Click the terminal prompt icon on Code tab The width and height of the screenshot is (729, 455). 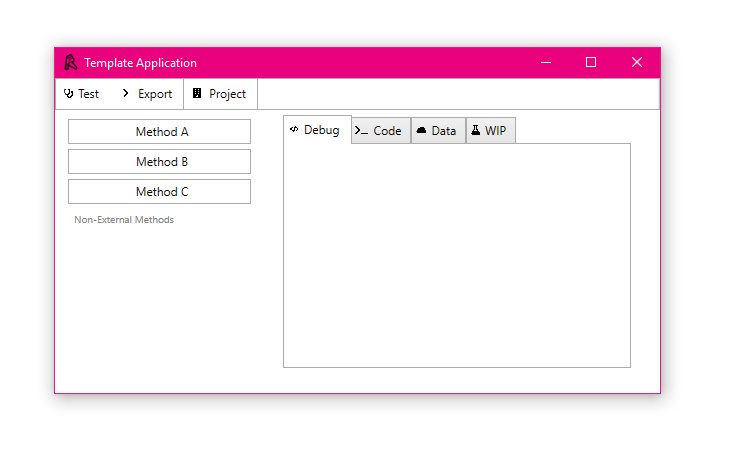coord(362,131)
